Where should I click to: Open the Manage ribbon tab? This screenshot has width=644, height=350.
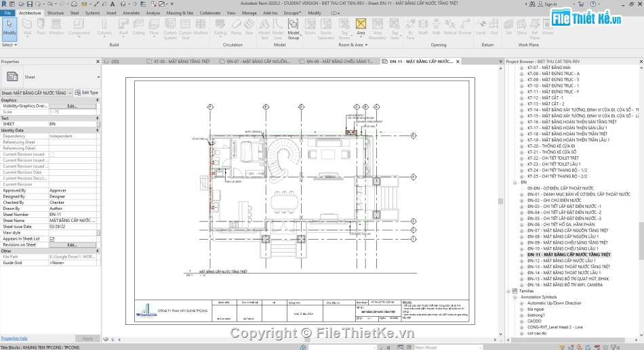[249, 13]
